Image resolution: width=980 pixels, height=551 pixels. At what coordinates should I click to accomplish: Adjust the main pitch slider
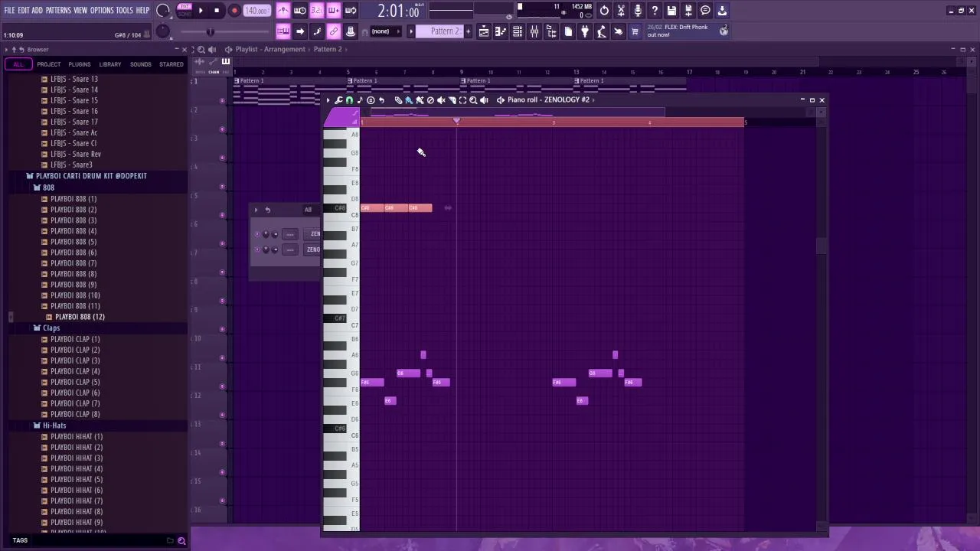tap(211, 31)
